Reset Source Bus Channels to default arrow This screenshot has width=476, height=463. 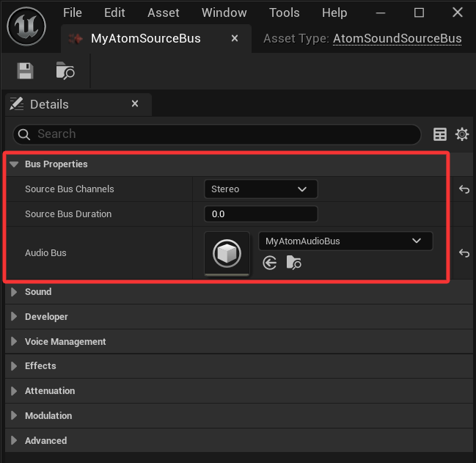[x=464, y=189]
